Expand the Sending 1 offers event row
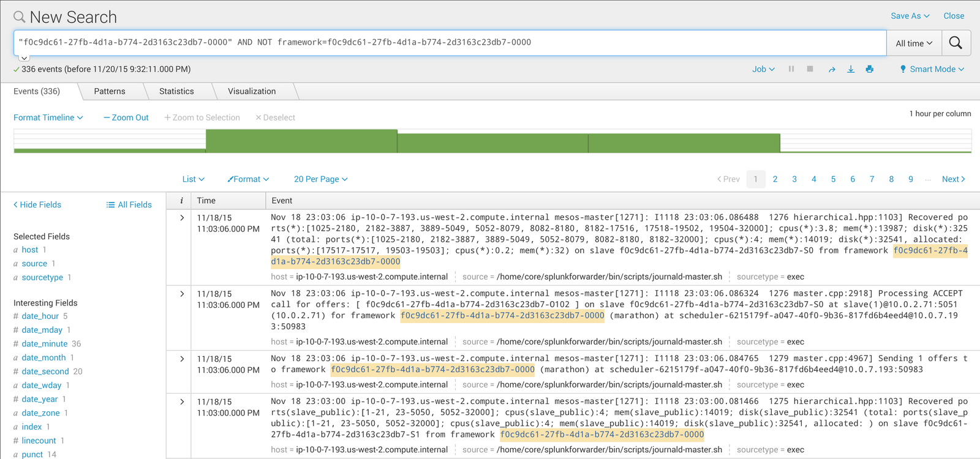 182,359
